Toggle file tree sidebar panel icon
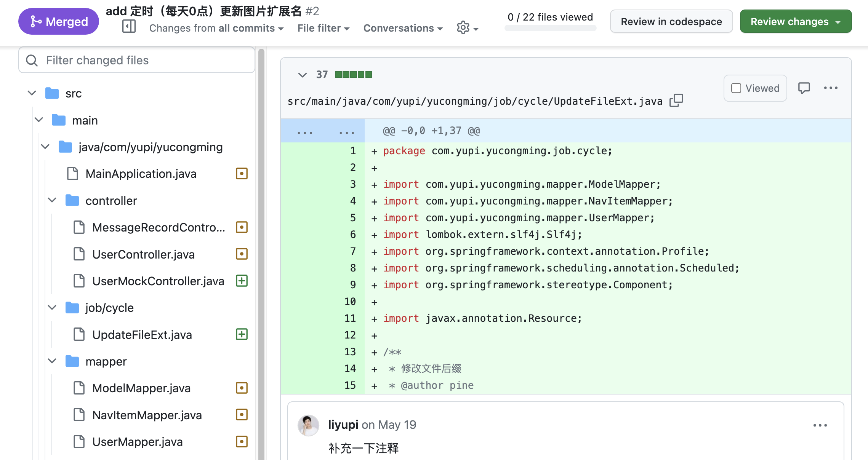This screenshot has height=460, width=868. 129,27
